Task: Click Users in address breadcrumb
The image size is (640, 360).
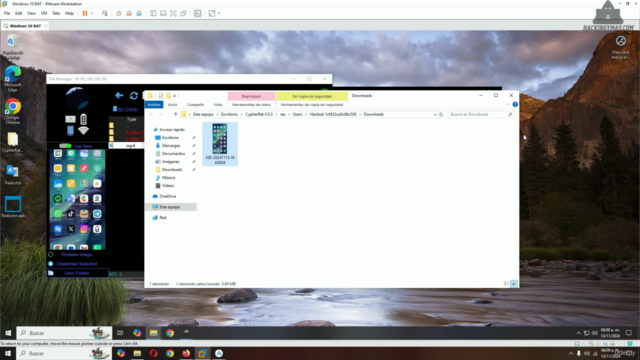Action: [x=297, y=114]
